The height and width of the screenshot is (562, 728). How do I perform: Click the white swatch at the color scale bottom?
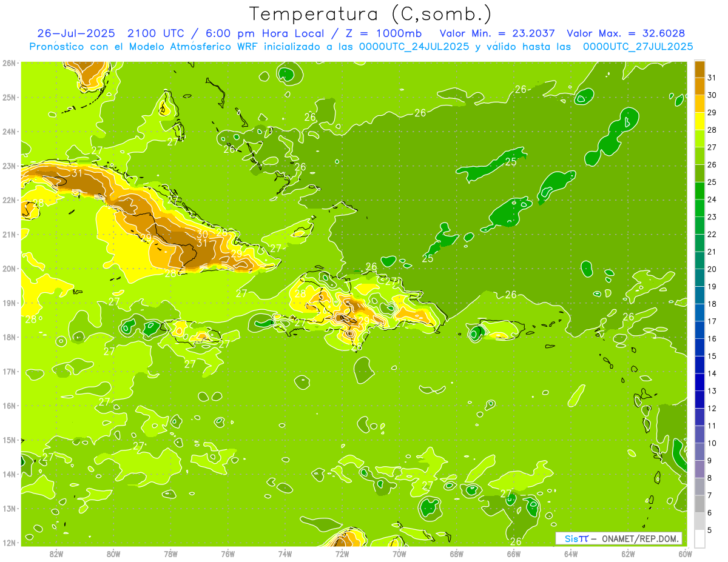click(700, 538)
